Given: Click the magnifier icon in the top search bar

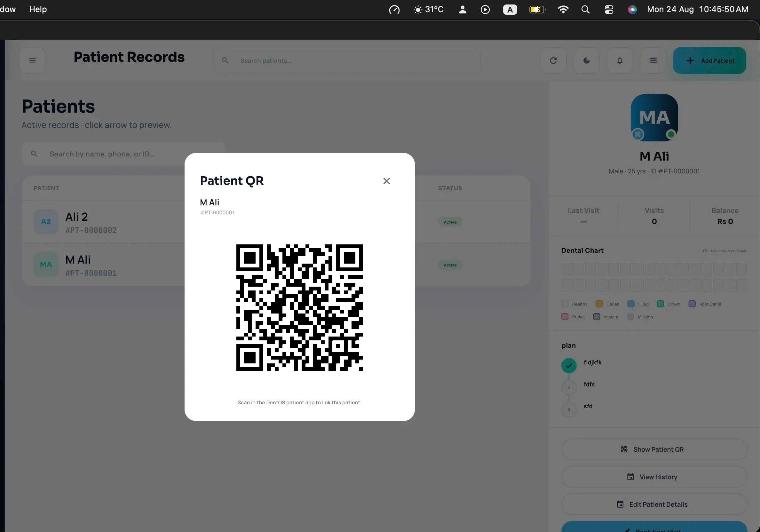Looking at the screenshot, I should click(225, 60).
